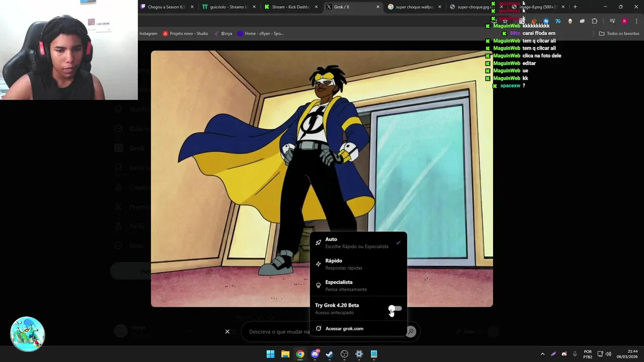Open the 'Todos os favoritos' bookmarks folder
Viewport: 644px width, 362px height.
pyautogui.click(x=619, y=33)
